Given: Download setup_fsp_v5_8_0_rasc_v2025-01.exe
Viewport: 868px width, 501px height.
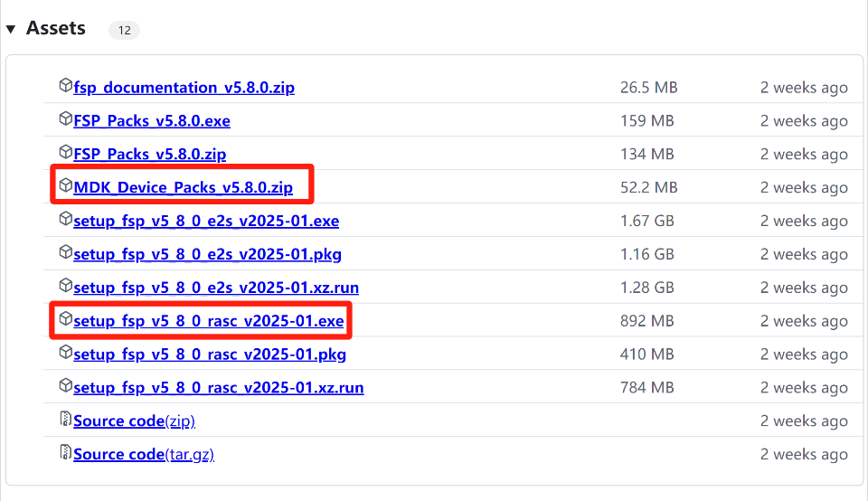Looking at the screenshot, I should (x=208, y=320).
